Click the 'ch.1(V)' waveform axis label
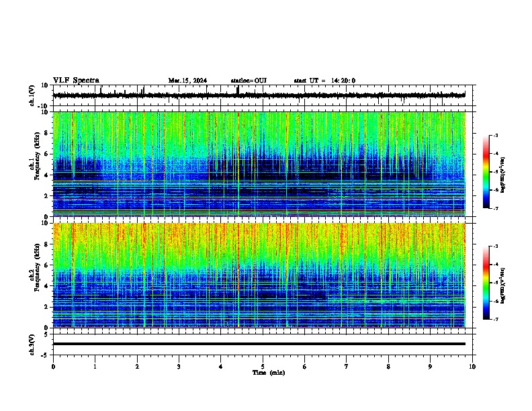532x411 pixels. click(32, 95)
